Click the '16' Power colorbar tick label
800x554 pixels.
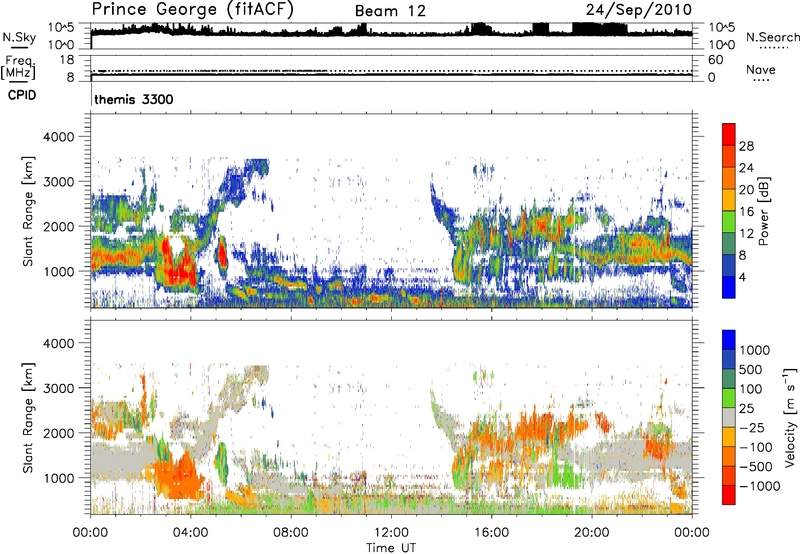[x=746, y=212]
